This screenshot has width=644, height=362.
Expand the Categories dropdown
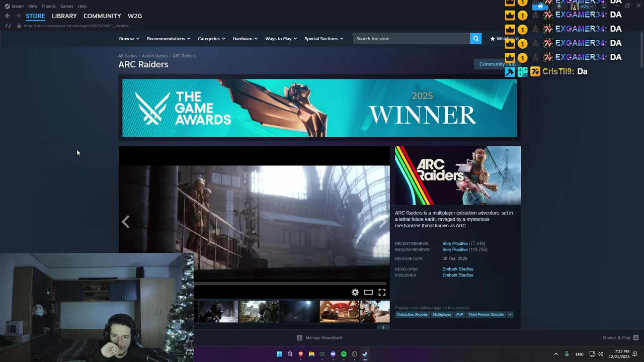(211, 39)
